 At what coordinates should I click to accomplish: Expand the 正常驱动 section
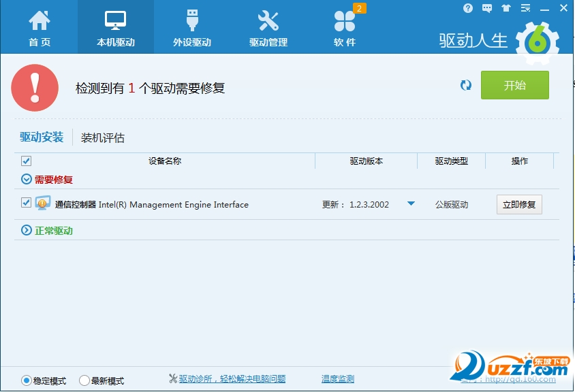click(x=27, y=231)
